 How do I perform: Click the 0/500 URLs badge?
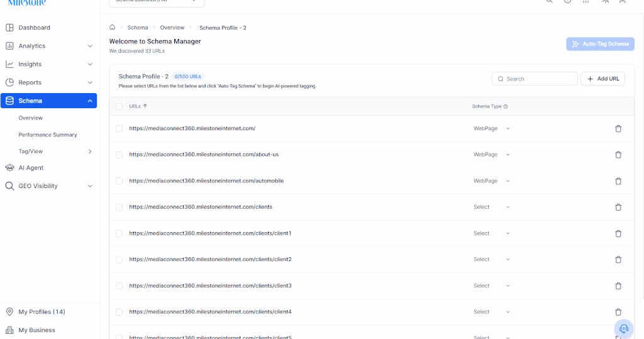(187, 77)
